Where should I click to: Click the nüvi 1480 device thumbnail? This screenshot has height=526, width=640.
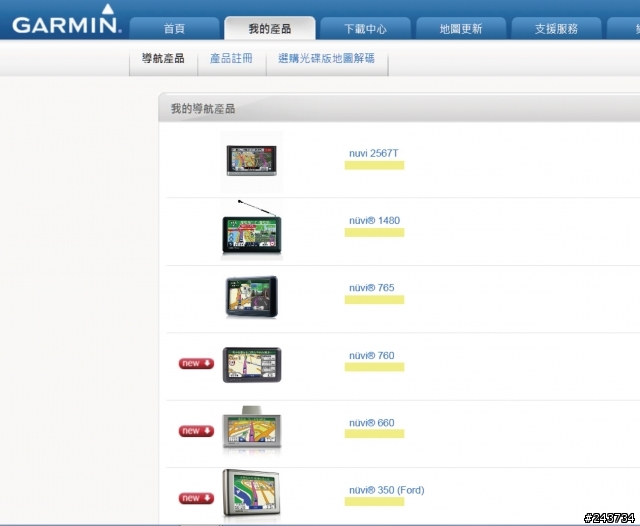[252, 229]
